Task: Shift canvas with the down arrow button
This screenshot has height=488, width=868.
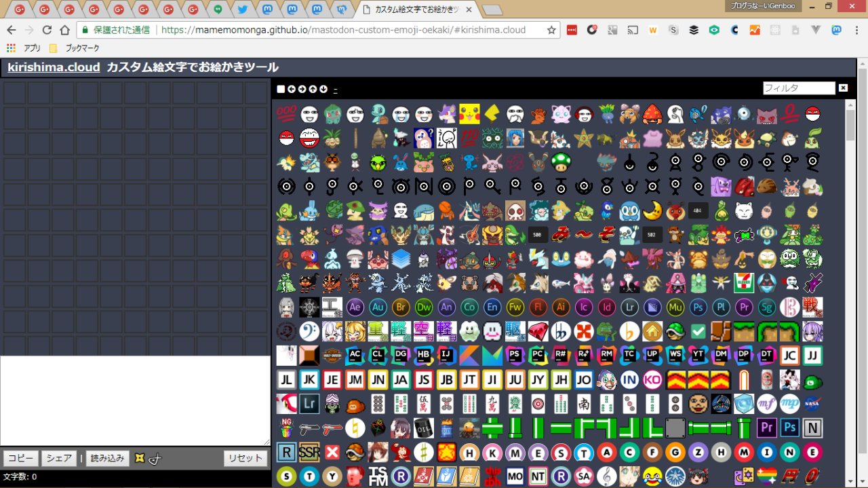Action: pos(323,89)
